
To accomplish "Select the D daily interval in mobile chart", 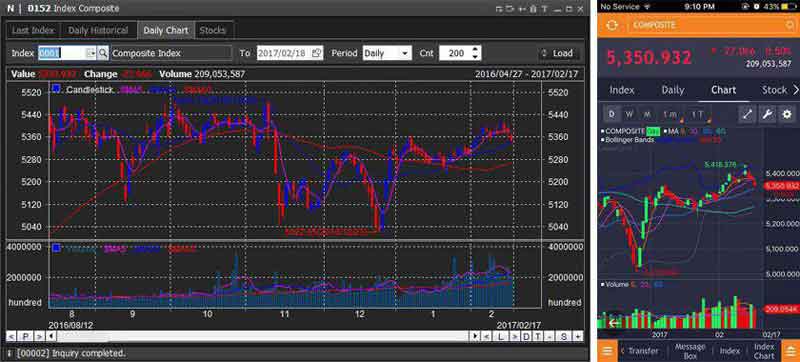I will (612, 114).
